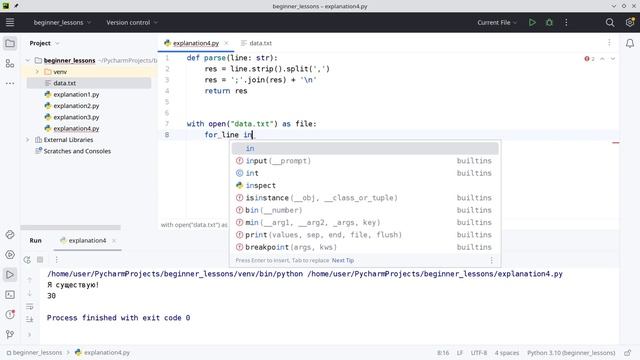Toggle scroll to end in console

(x=29, y=320)
